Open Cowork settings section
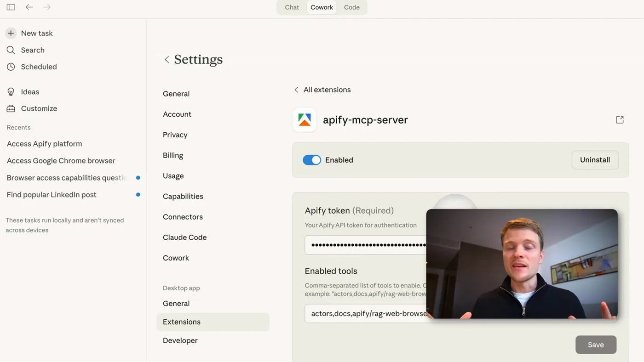The height and width of the screenshot is (362, 644). [x=176, y=258]
